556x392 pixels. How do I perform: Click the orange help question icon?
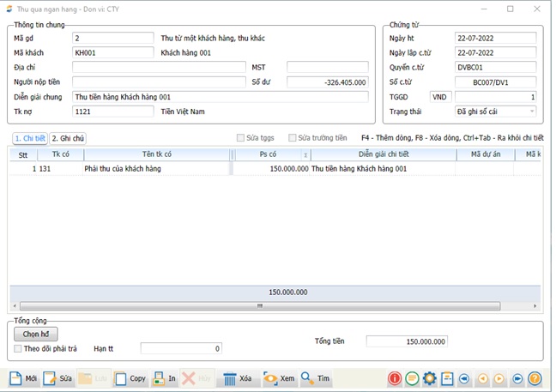tap(535, 378)
